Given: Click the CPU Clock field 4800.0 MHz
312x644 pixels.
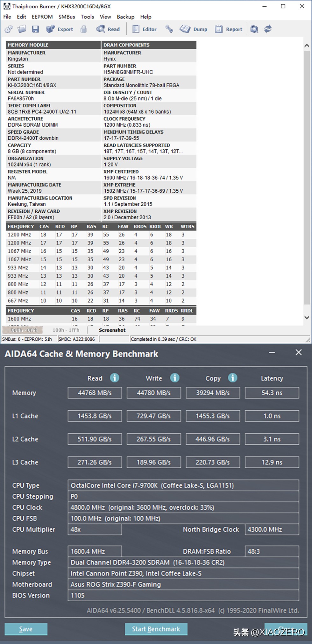Looking at the screenshot, I should (x=183, y=507).
